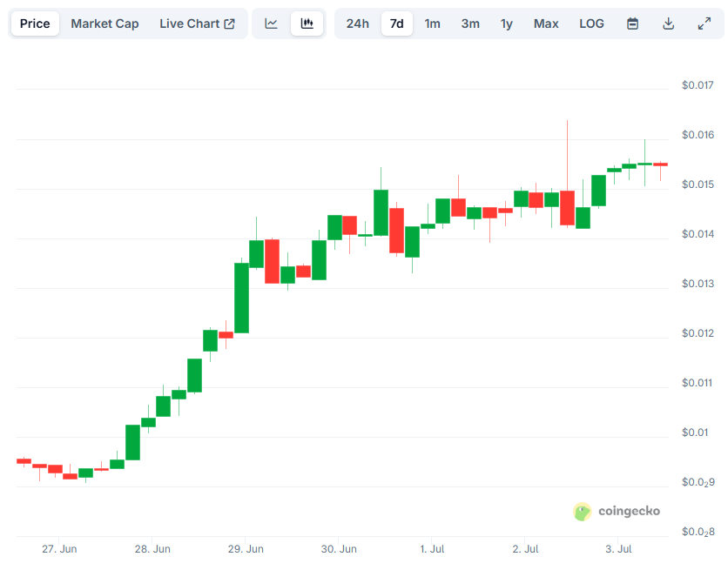
Task: Select the Price tab
Action: pyautogui.click(x=35, y=23)
